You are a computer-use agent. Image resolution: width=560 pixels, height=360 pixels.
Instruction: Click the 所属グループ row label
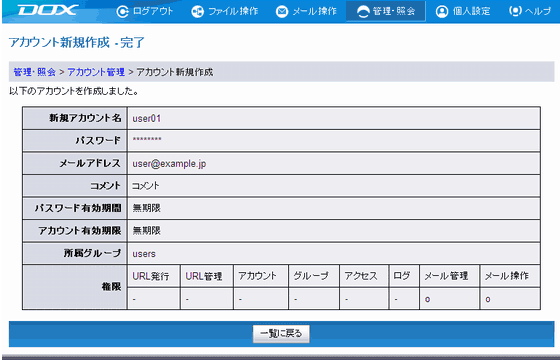(x=92, y=254)
